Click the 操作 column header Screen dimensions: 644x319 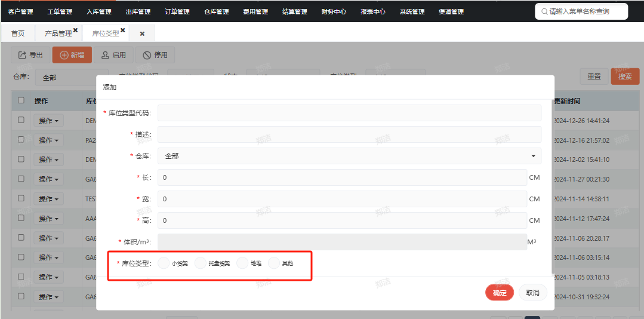coord(42,101)
